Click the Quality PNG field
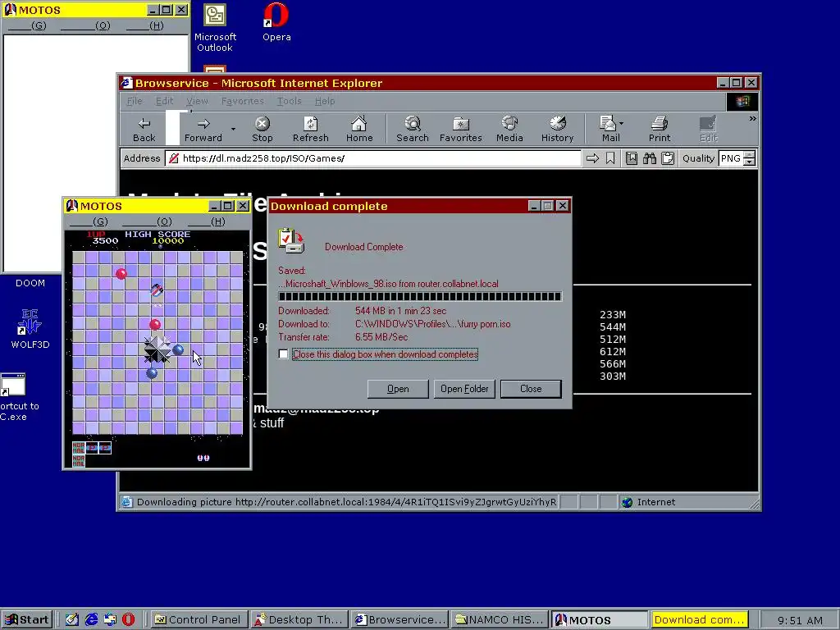The width and height of the screenshot is (840, 630). [731, 158]
